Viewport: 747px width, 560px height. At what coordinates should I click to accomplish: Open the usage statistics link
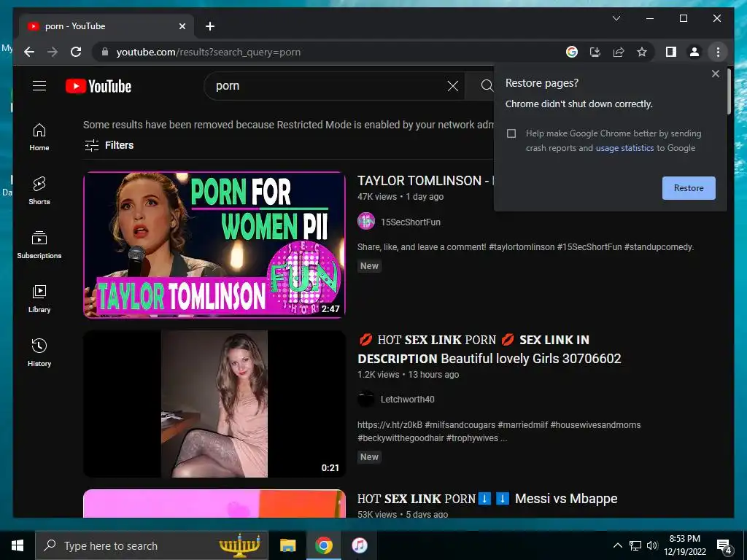624,148
